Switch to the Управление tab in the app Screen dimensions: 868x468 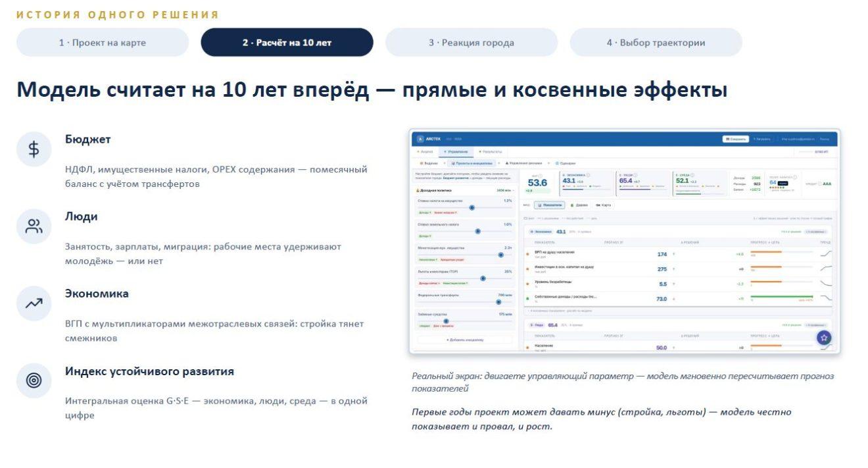click(456, 151)
